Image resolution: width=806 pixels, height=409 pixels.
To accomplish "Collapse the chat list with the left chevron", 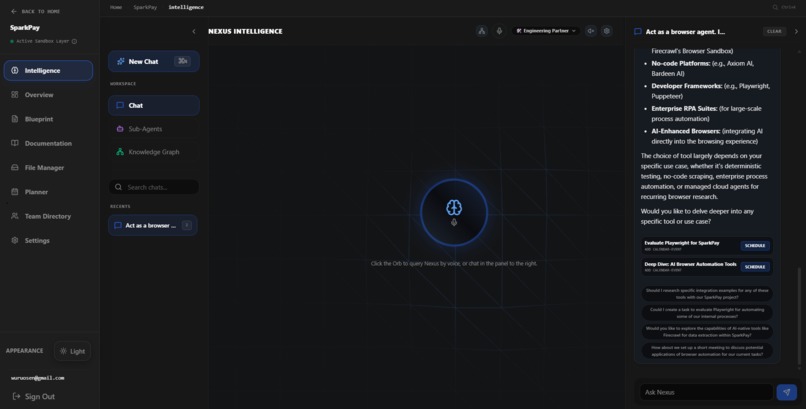I will pos(194,31).
